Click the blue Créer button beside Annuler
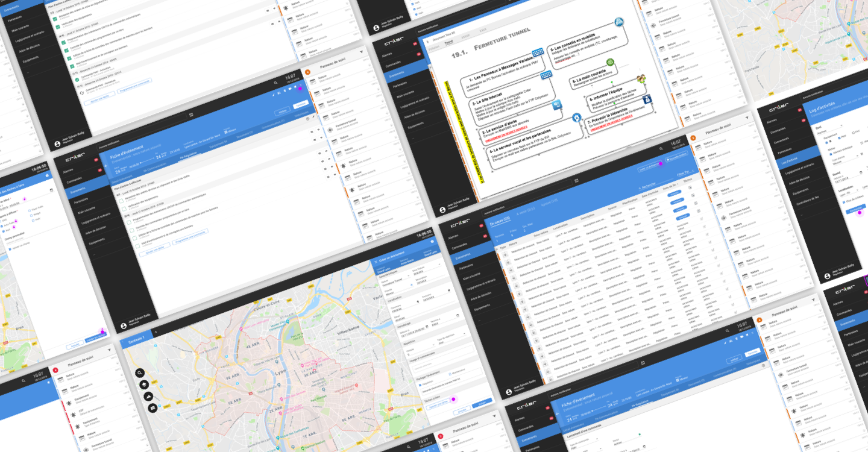 click(x=482, y=402)
